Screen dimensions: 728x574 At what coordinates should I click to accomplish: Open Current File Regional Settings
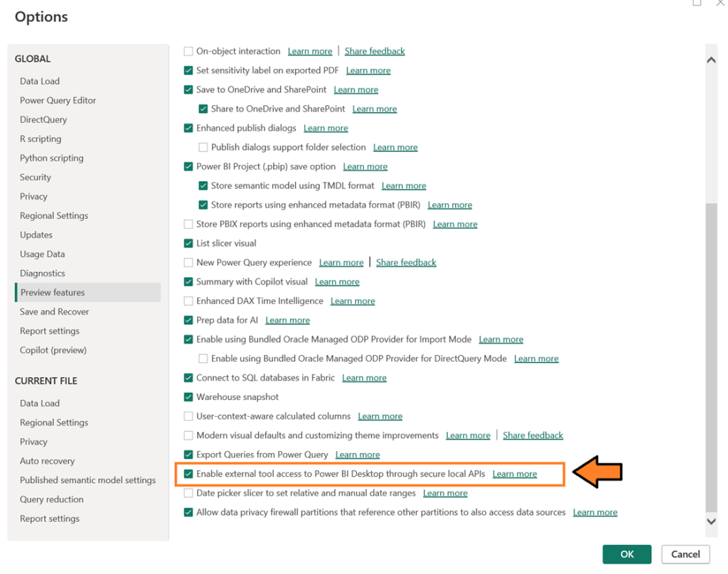pos(54,423)
